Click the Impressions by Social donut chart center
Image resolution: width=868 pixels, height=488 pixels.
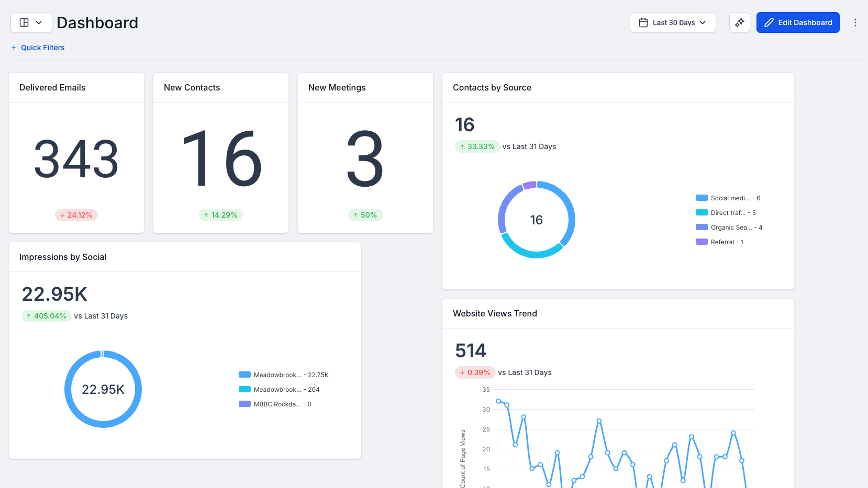coord(103,389)
